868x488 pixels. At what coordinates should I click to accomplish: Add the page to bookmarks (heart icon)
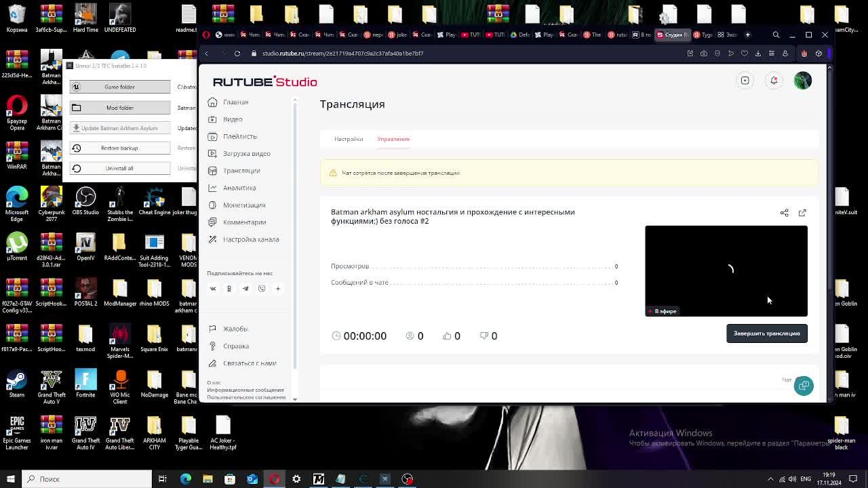(x=745, y=54)
